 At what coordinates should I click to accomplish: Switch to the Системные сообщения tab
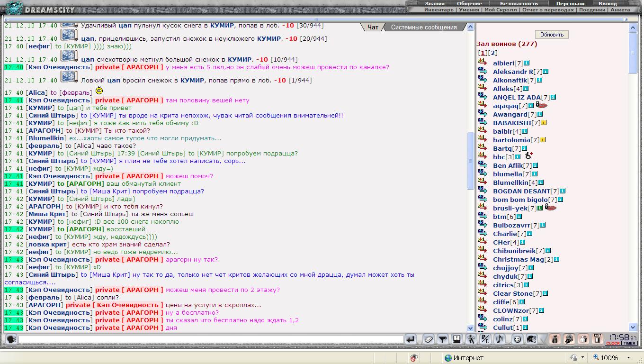(423, 27)
